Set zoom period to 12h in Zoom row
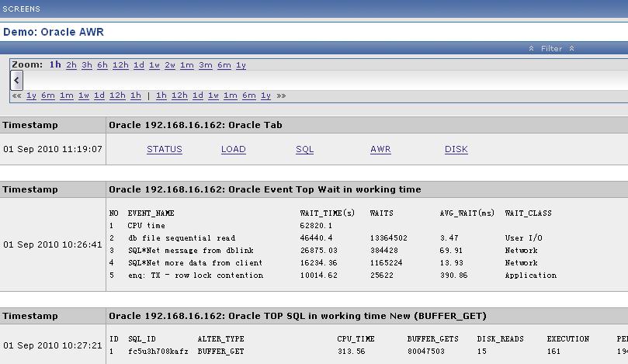The width and height of the screenshot is (628, 364). click(120, 65)
